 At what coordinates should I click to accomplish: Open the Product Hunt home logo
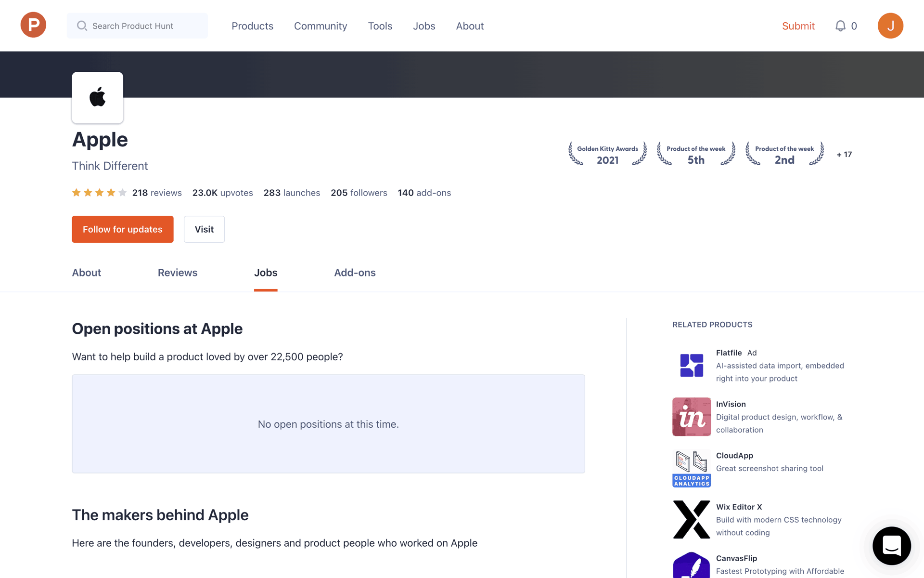[33, 25]
